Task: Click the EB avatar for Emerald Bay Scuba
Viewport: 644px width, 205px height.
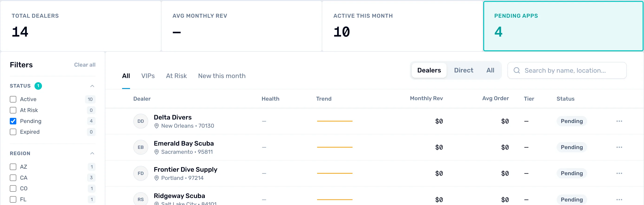Action: pos(140,147)
